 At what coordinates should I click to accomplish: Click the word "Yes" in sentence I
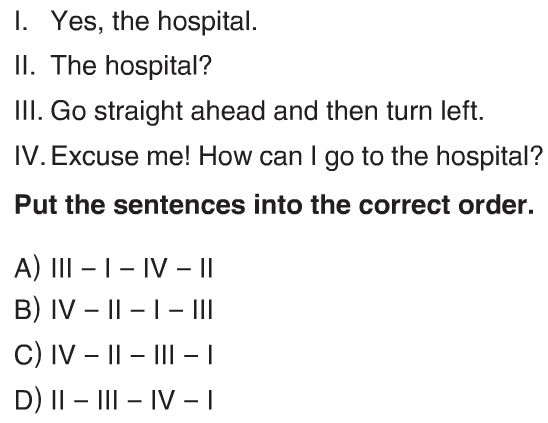click(77, 22)
